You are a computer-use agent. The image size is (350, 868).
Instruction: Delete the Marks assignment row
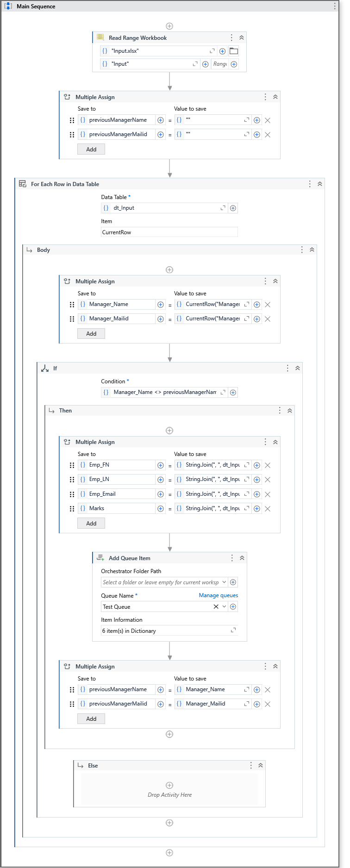268,509
